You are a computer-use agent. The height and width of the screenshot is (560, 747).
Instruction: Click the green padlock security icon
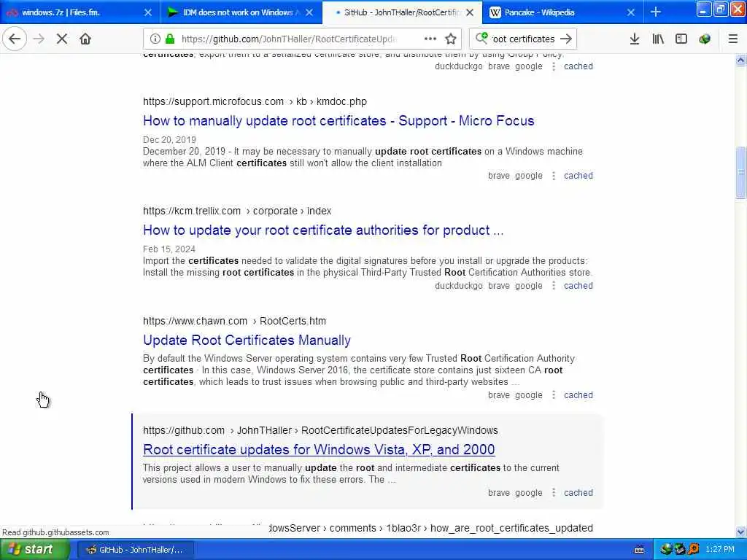tap(169, 39)
